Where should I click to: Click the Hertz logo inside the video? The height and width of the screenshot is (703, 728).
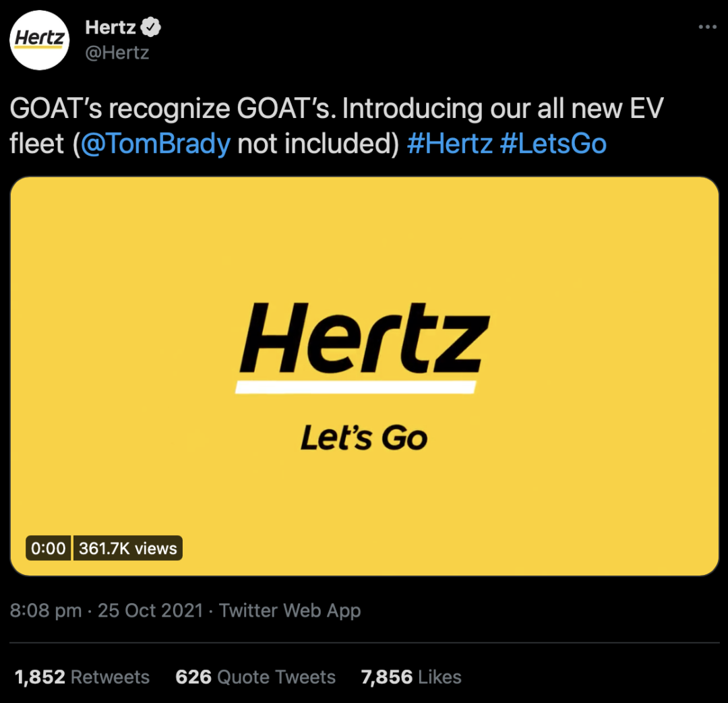pyautogui.click(x=363, y=347)
